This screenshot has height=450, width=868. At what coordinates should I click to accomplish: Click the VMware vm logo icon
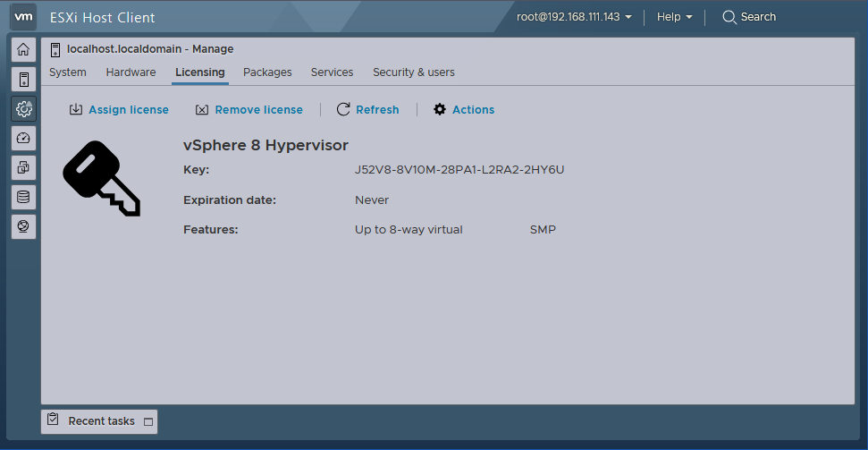tap(23, 17)
